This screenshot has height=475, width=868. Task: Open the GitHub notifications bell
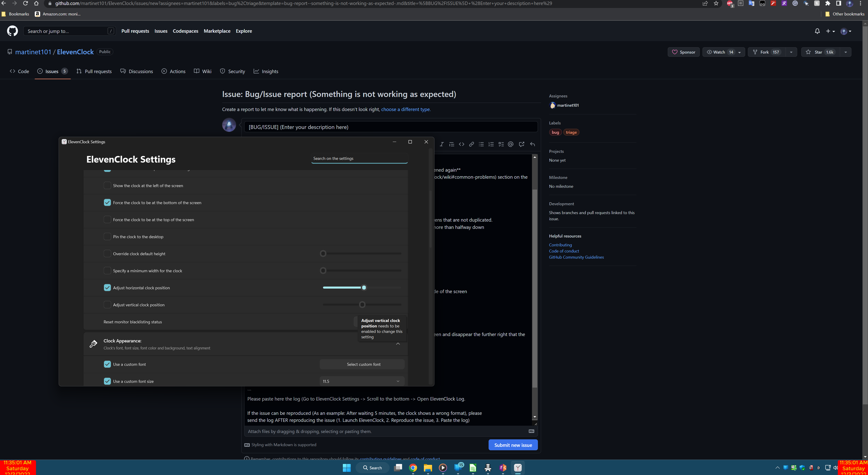point(817,31)
